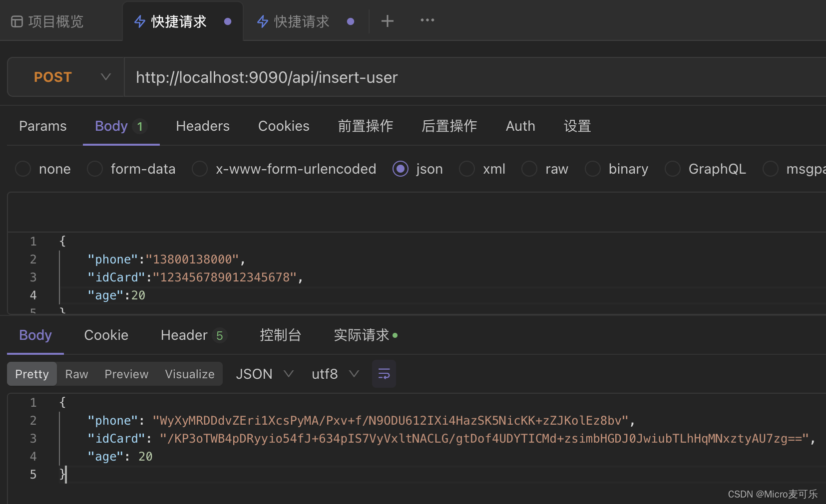
Task: Switch to the first 快捷请求 tab
Action: pyautogui.click(x=183, y=21)
